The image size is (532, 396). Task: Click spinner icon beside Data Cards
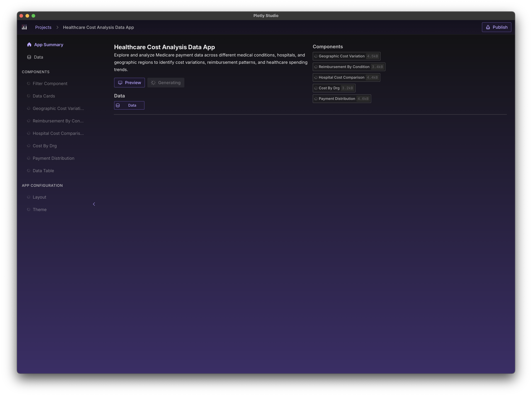(29, 96)
